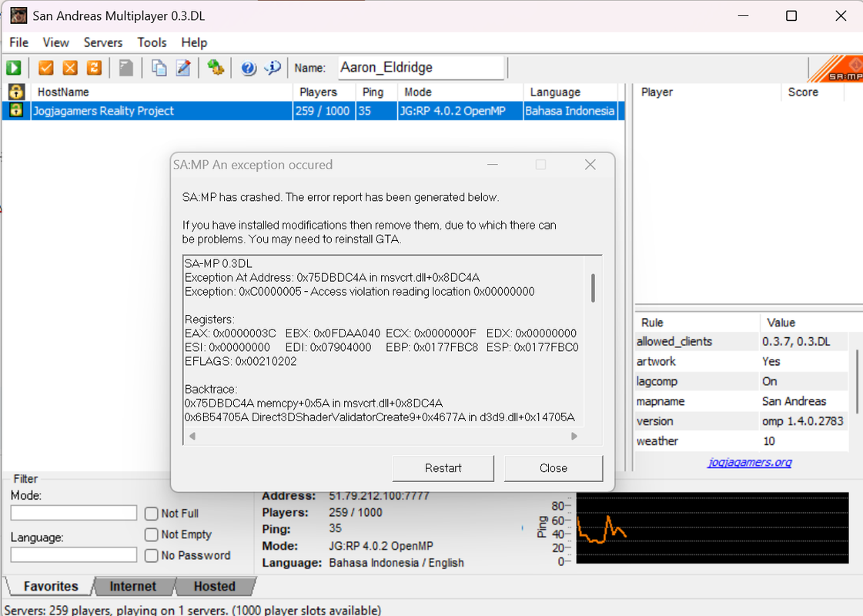This screenshot has width=863, height=616.
Task: Click Close button in exception dialog
Action: click(x=553, y=468)
